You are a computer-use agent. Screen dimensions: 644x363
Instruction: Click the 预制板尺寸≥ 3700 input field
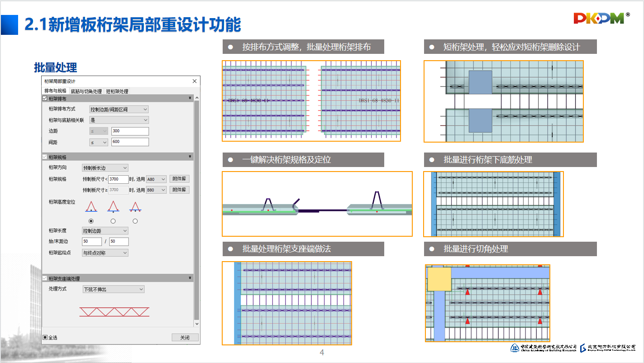(x=118, y=190)
